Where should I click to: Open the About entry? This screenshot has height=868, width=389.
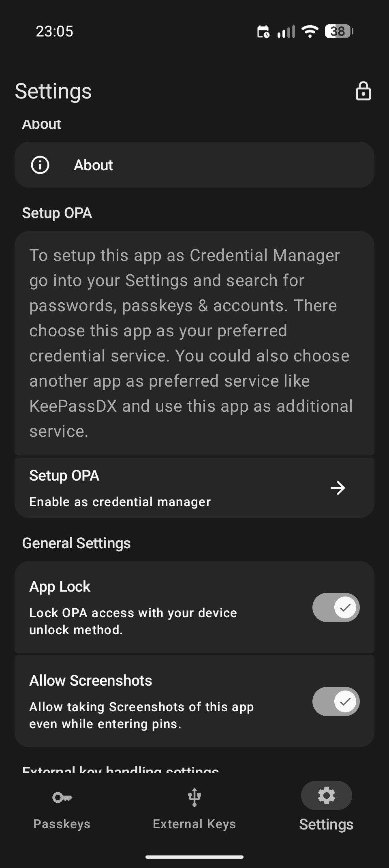click(194, 165)
